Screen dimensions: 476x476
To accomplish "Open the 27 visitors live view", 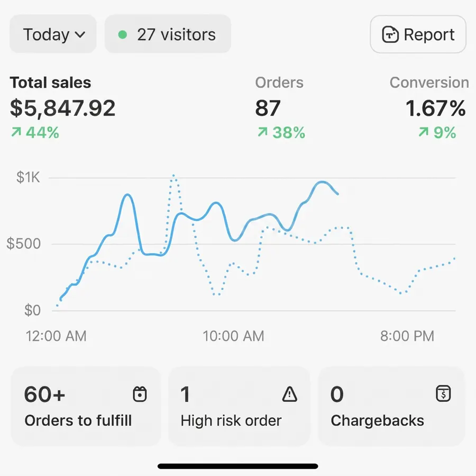I will tap(168, 34).
